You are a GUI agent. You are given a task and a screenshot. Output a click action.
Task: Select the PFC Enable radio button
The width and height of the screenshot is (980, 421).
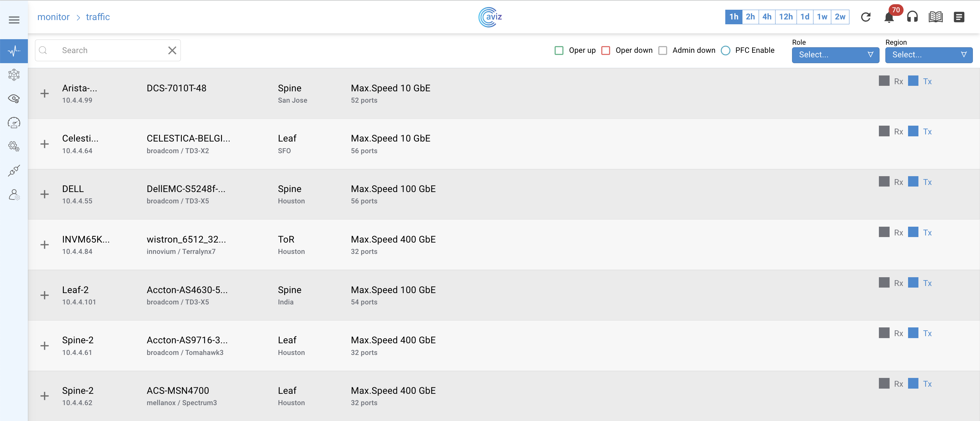coord(726,50)
